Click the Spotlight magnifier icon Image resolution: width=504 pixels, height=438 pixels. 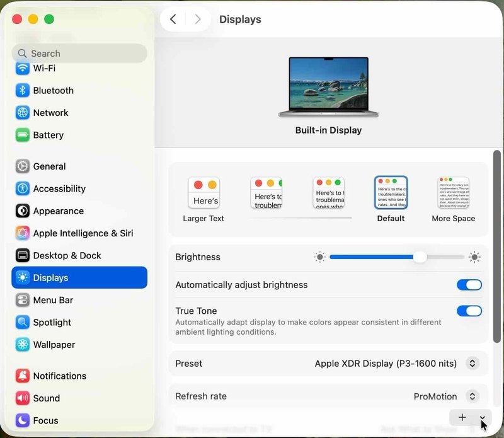click(x=23, y=322)
